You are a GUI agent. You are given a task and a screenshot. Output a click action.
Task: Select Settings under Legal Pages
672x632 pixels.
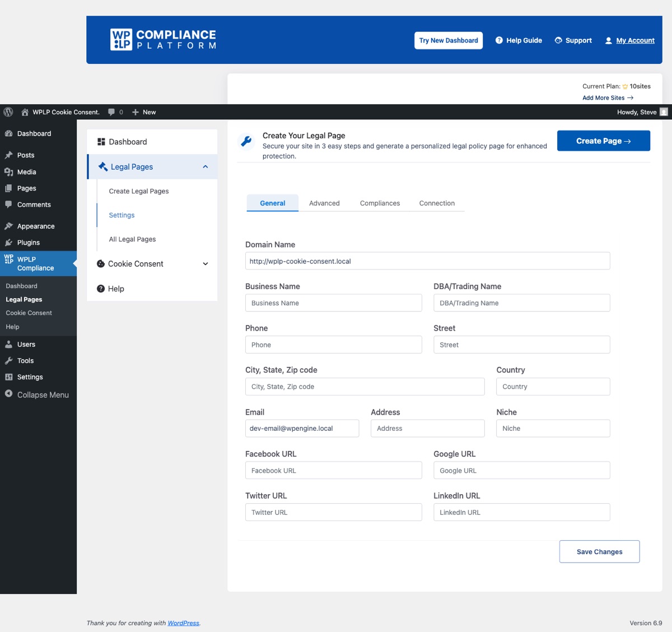(x=122, y=215)
